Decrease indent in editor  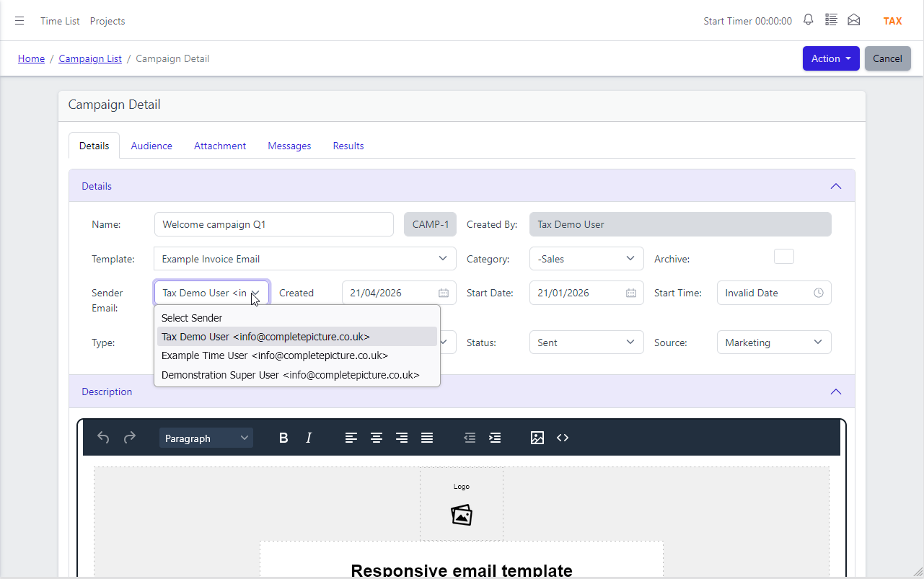click(x=470, y=438)
